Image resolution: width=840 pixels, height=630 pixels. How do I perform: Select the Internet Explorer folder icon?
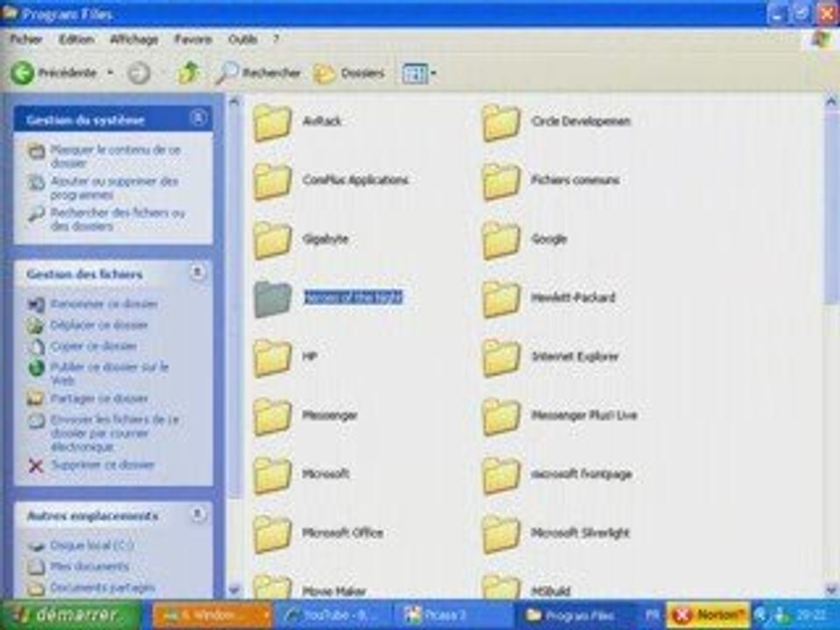[500, 357]
